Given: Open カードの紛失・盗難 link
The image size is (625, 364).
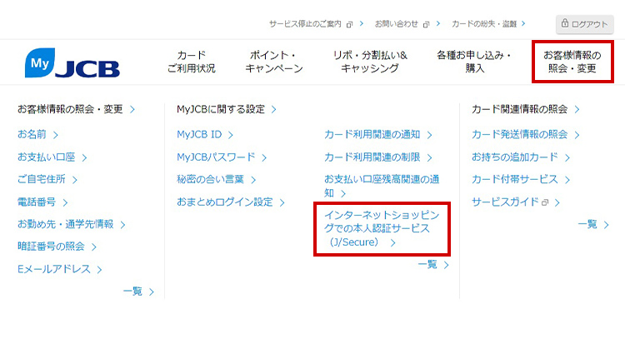Looking at the screenshot, I should pyautogui.click(x=484, y=24).
